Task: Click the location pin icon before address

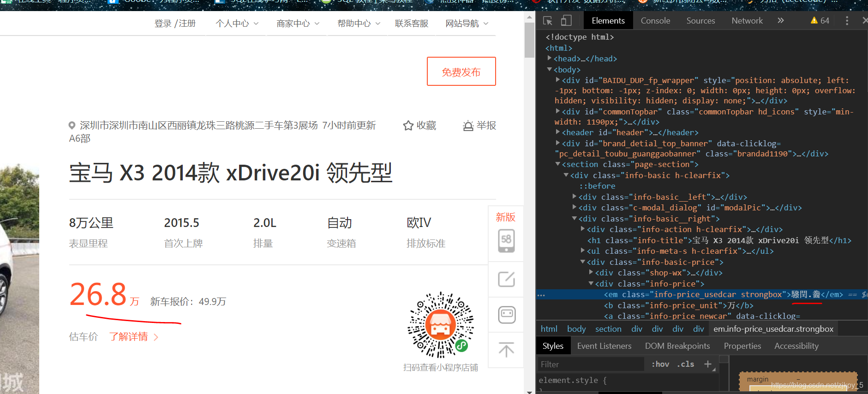Action: (x=72, y=125)
